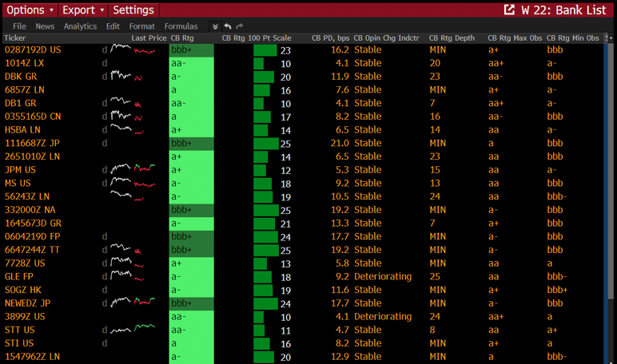Select ticker STT US

20,330
